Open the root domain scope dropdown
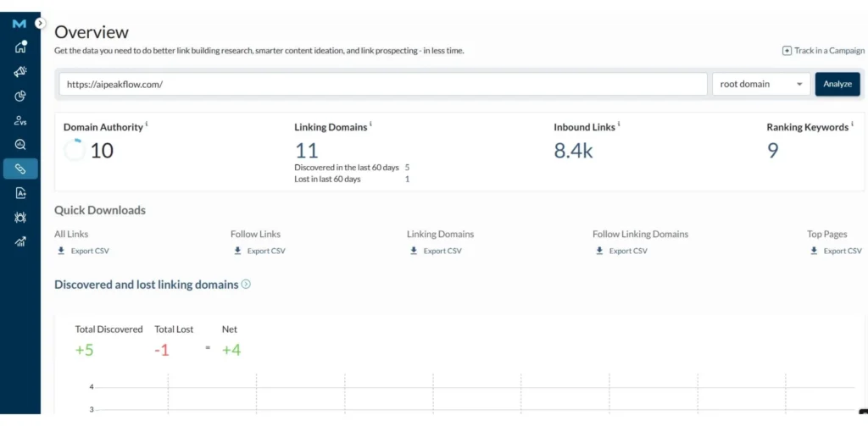 click(x=761, y=84)
